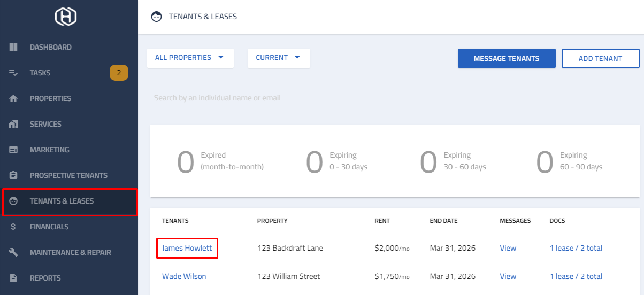Expand the All Properties dropdown
This screenshot has width=644, height=295.
pos(190,58)
